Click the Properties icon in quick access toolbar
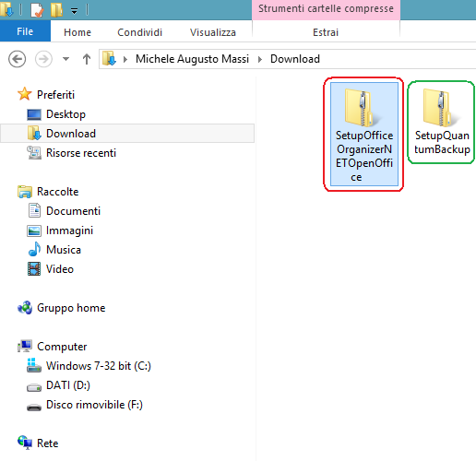The image size is (476, 461). click(37, 10)
